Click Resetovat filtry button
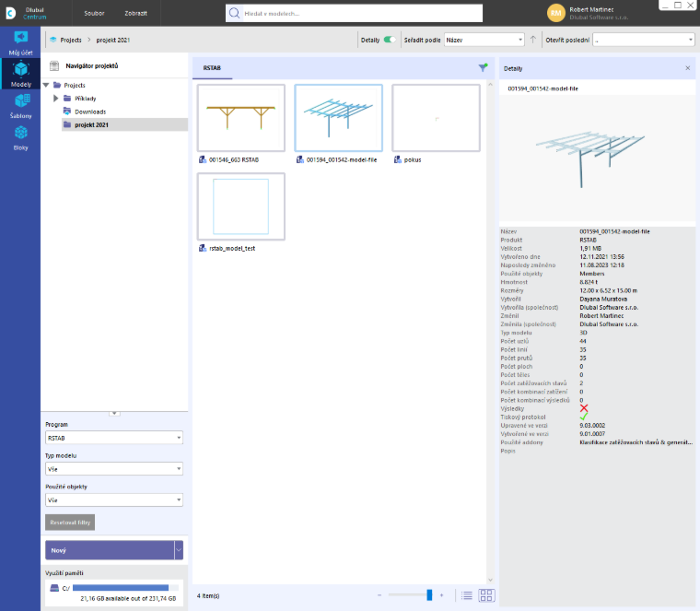Viewport: 700px width, 611px height. tap(70, 523)
